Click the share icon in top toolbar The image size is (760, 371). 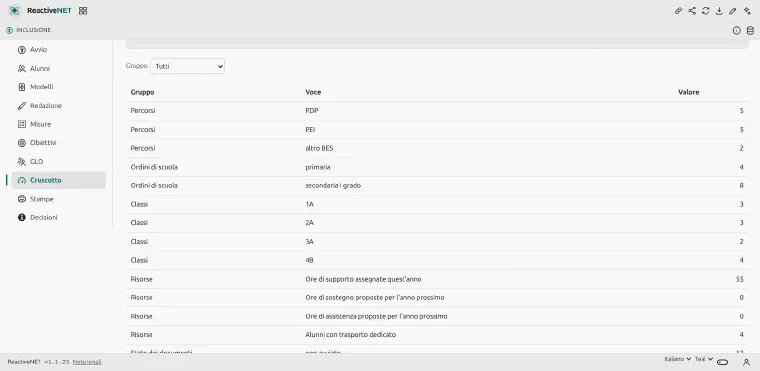pos(692,11)
